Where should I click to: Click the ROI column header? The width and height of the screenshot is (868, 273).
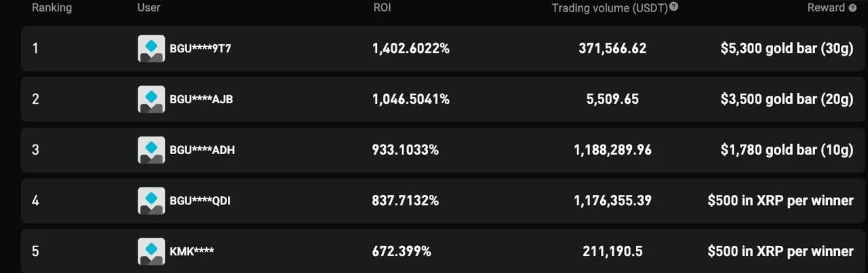click(x=382, y=8)
